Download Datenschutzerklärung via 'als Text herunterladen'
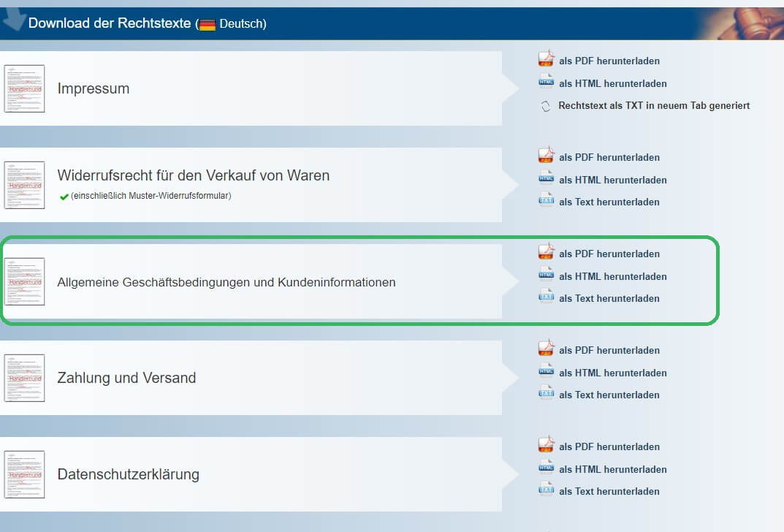 pos(609,492)
